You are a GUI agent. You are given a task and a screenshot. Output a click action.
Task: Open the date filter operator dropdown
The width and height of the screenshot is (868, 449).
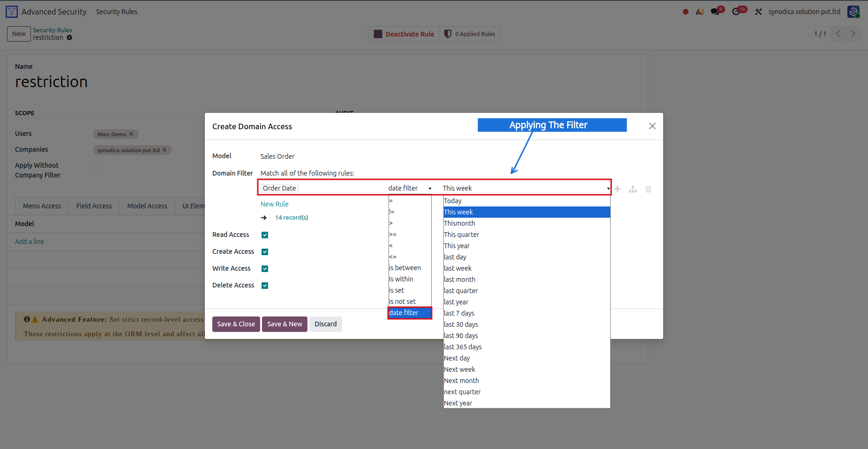click(x=410, y=188)
